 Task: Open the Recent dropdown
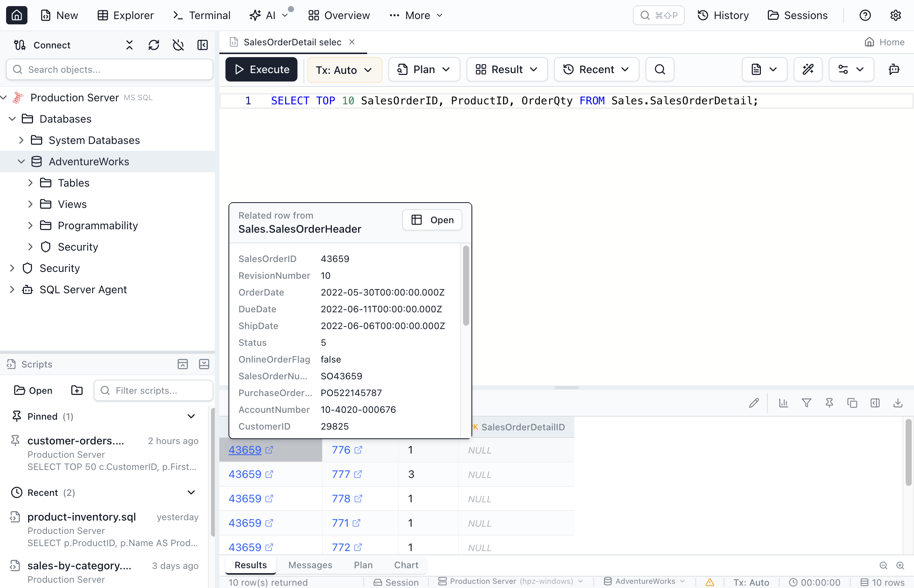(596, 69)
